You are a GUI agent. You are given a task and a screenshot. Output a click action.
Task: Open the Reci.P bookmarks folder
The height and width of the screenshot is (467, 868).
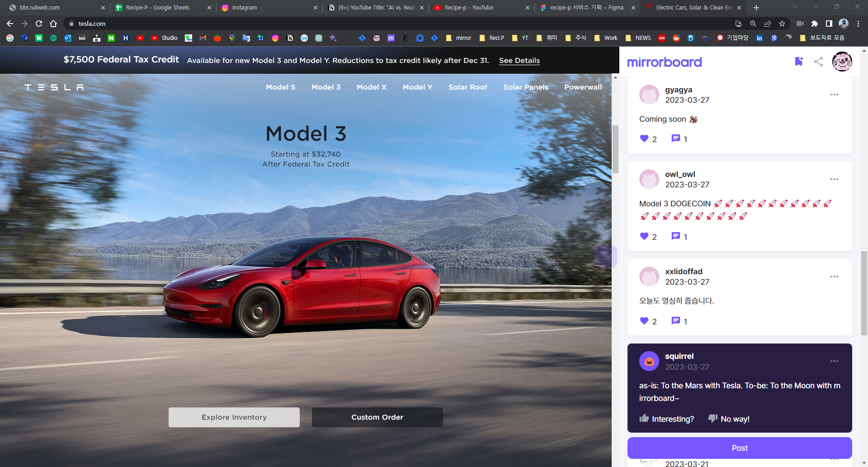[491, 38]
